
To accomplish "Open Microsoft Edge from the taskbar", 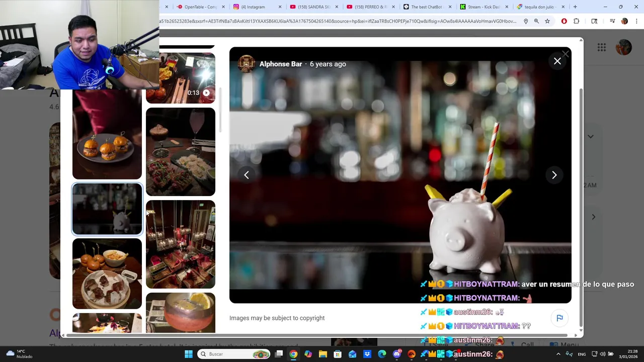I will pyautogui.click(x=382, y=354).
